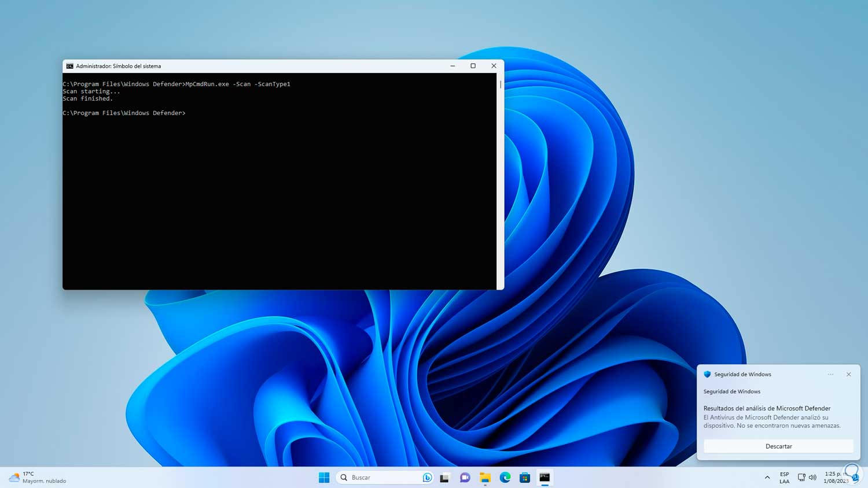868x488 pixels.
Task: Click the Command Prompt title bar icon
Action: coord(69,66)
